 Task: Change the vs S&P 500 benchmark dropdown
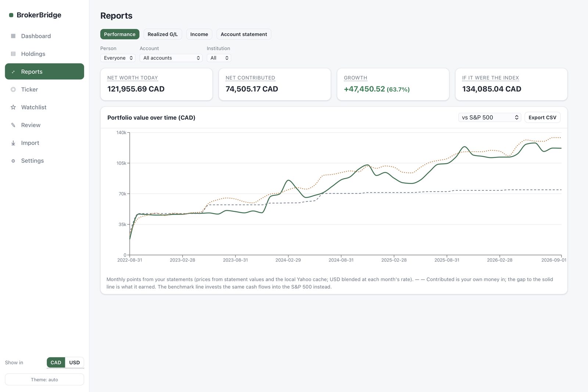tap(490, 118)
